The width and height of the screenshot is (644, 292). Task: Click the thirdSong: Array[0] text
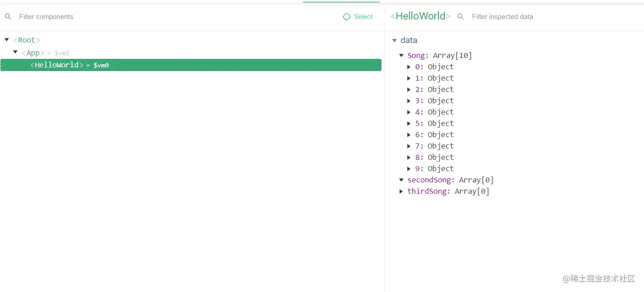point(448,191)
